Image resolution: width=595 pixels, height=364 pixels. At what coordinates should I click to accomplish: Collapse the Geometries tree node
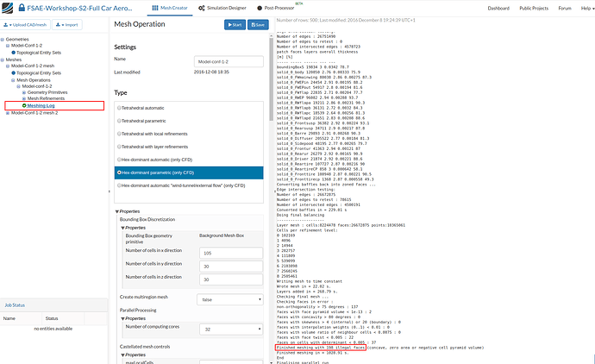pyautogui.click(x=3, y=40)
